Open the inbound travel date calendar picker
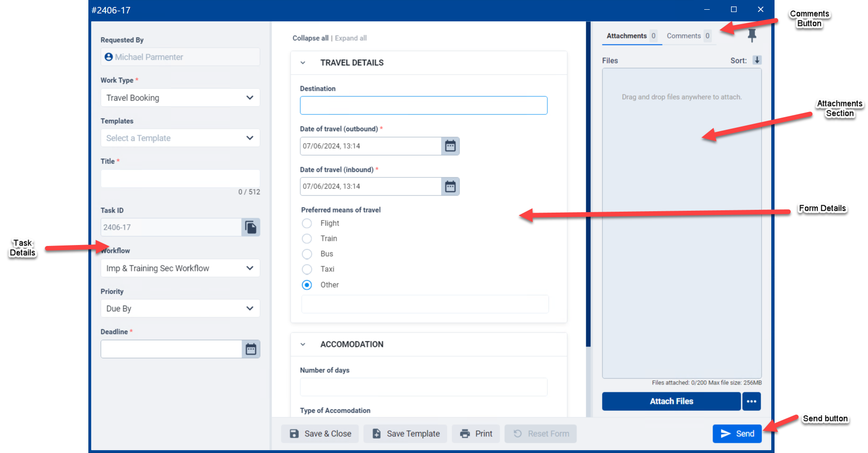This screenshot has height=453, width=868. point(450,186)
